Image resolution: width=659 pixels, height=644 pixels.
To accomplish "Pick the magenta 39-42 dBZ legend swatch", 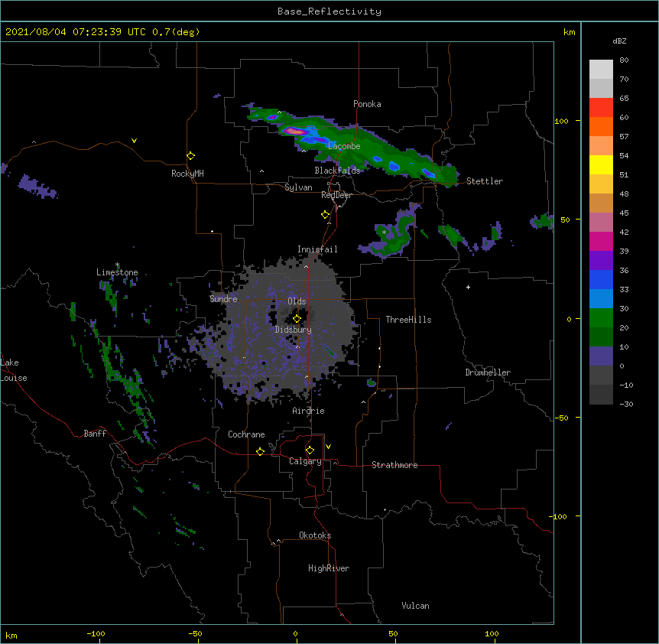I will 601,242.
